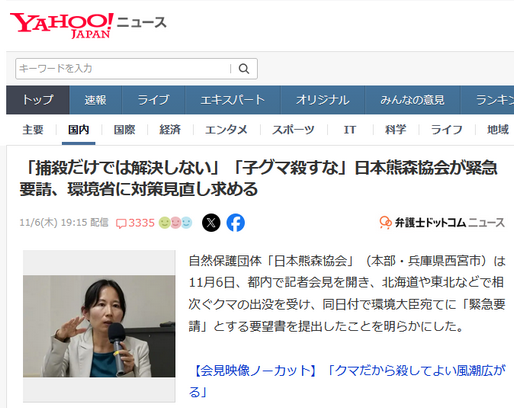Screen dimensions: 514x408
Task: Click the pink reaction face icon
Action: tap(176, 223)
